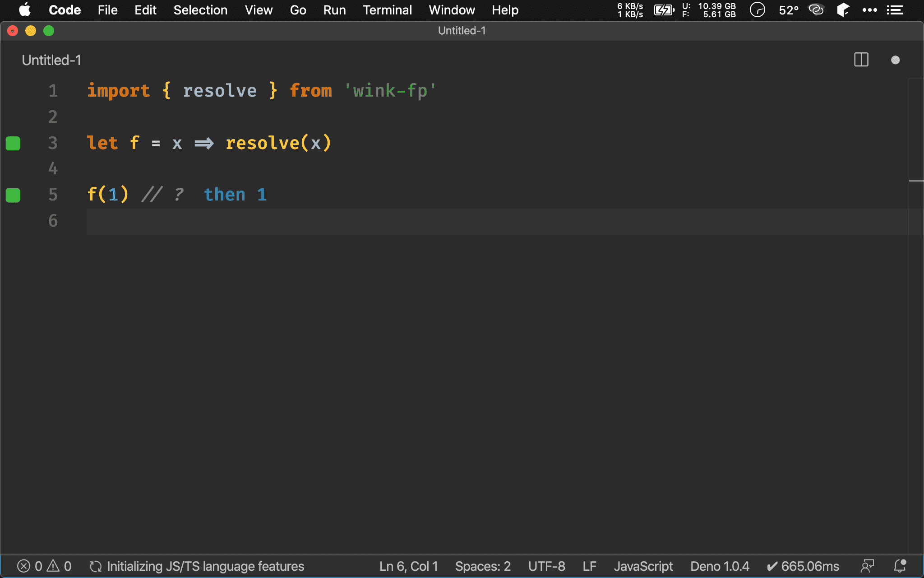
Task: Click the unsaved changes dot icon
Action: [895, 60]
